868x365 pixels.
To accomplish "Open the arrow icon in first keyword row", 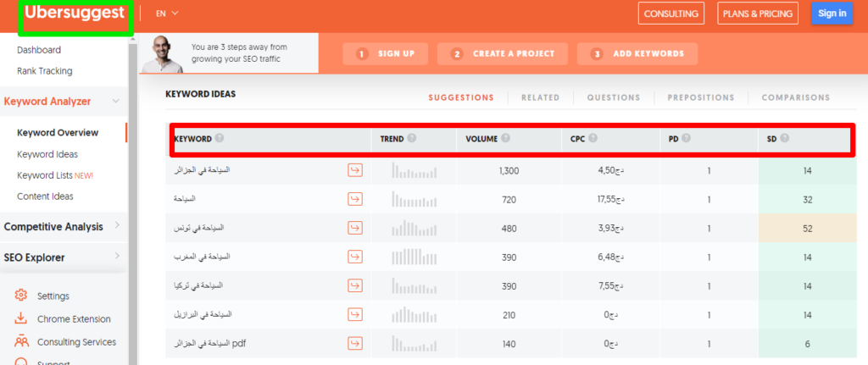I will coord(355,171).
